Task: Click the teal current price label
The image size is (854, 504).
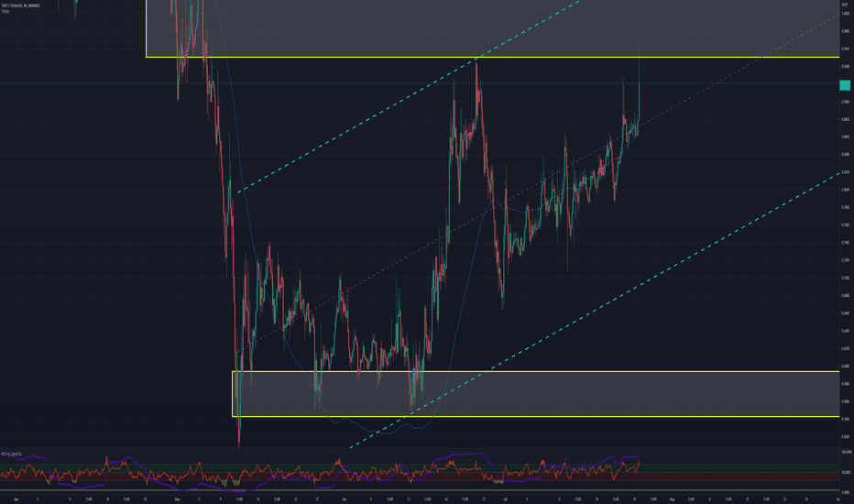Action: (x=845, y=85)
